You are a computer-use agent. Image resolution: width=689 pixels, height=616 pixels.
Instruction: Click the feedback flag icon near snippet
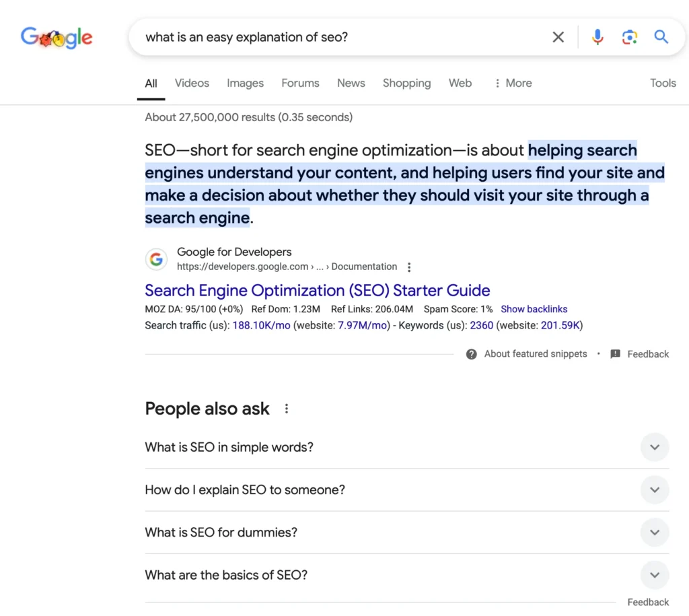tap(615, 354)
